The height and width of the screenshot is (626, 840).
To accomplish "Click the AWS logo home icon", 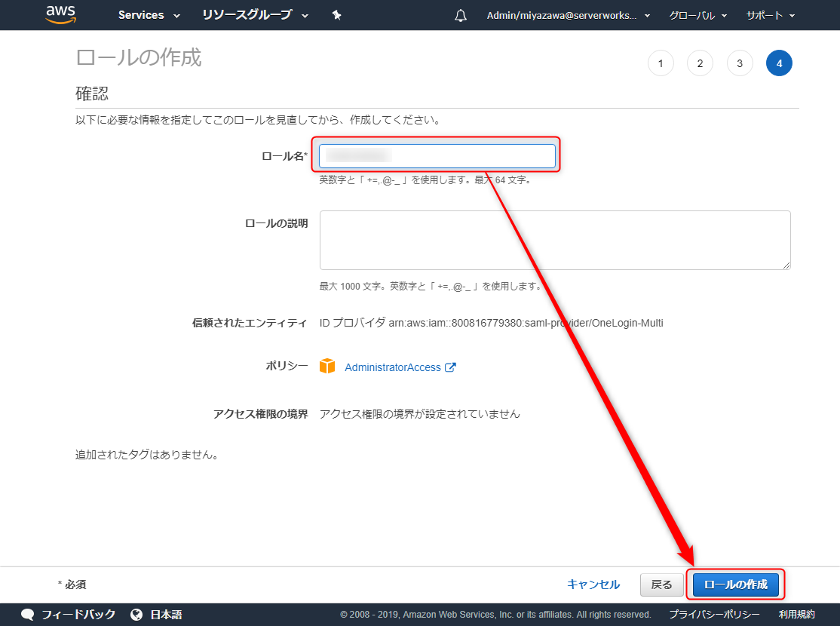I will [60, 14].
